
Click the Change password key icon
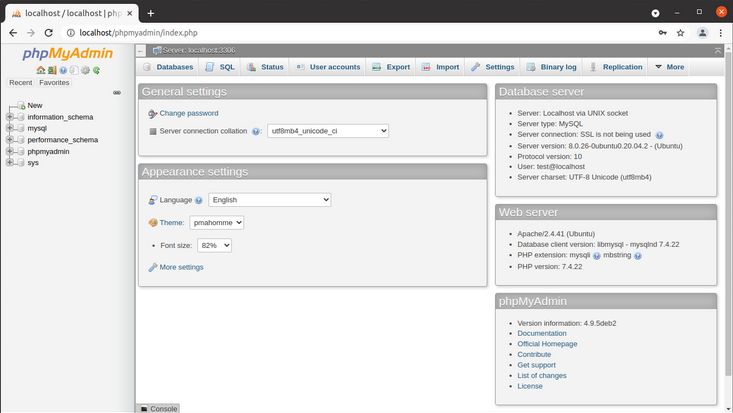click(x=152, y=114)
